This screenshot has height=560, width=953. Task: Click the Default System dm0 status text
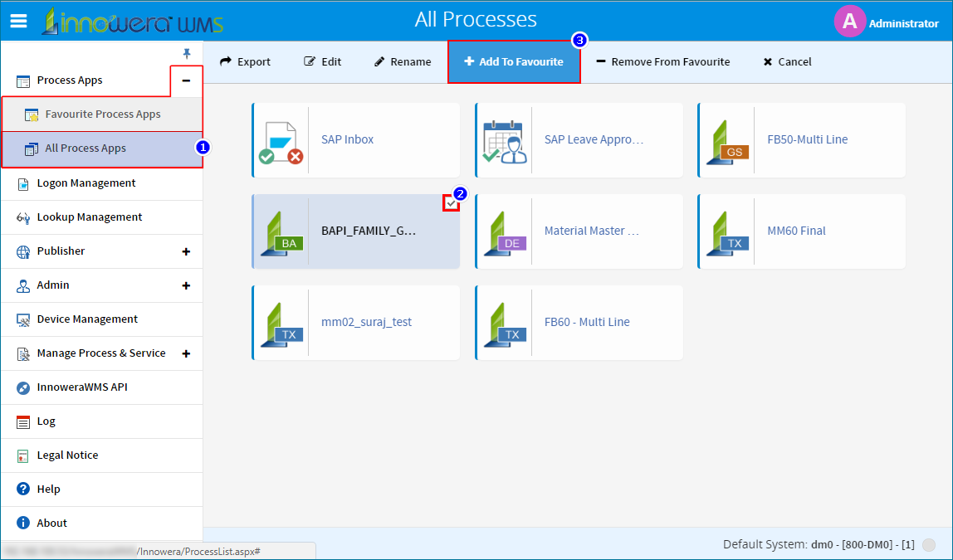pos(819,544)
